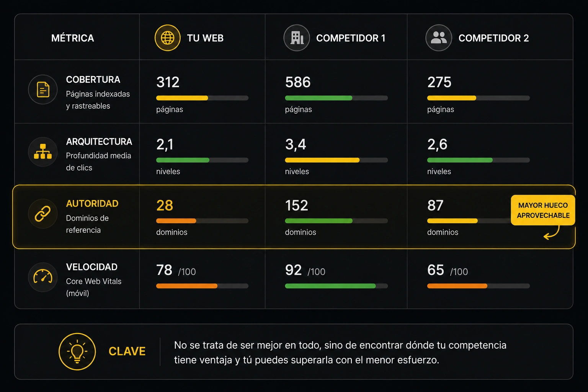Screen dimensions: 588x392
Task: Click the green progress bar for 92/100 speed
Action: coord(330,286)
